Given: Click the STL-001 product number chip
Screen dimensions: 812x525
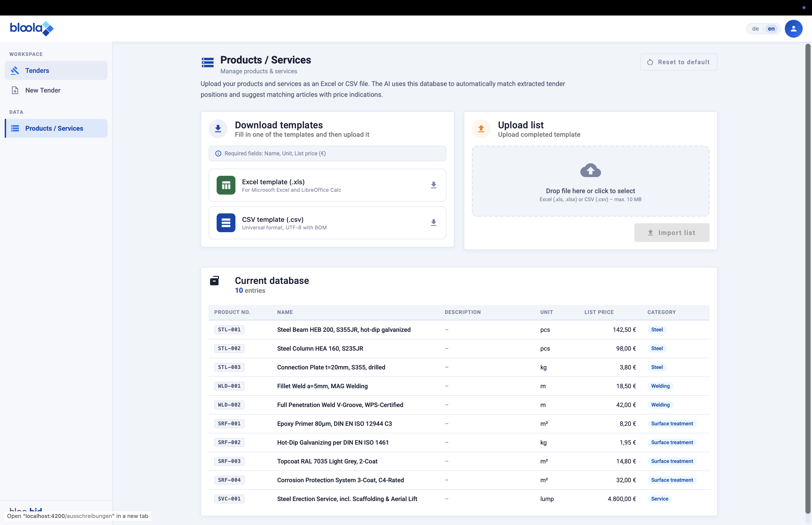Looking at the screenshot, I should (x=229, y=330).
